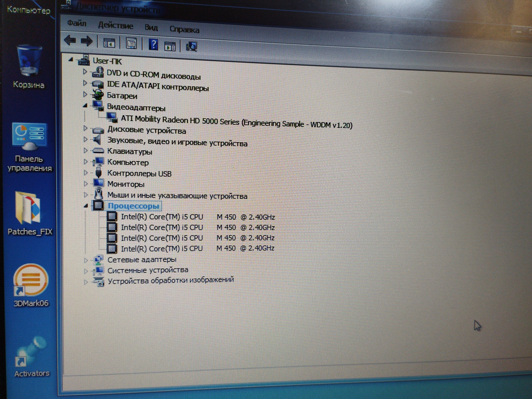Click the sound devices speaker icon
The image size is (532, 399).
coord(97,139)
